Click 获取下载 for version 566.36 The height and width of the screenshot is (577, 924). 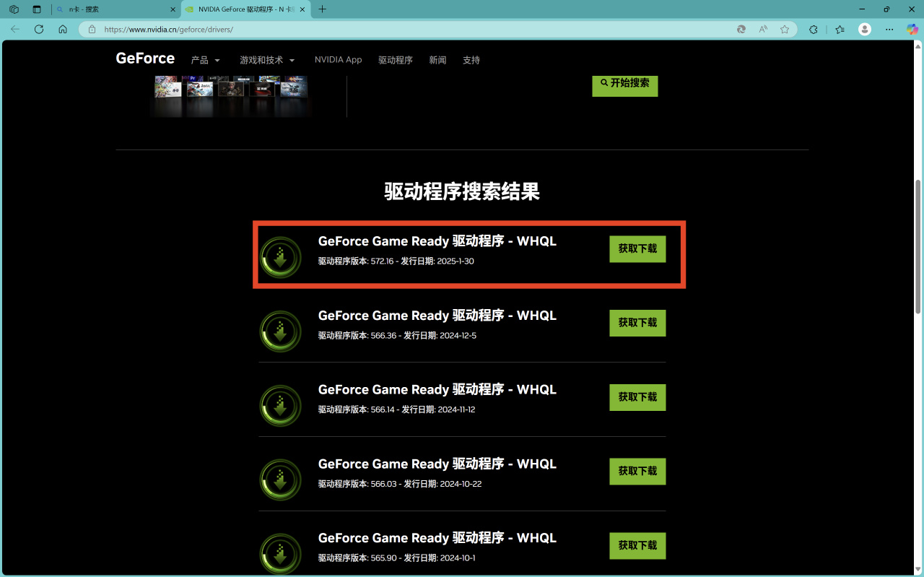point(637,323)
